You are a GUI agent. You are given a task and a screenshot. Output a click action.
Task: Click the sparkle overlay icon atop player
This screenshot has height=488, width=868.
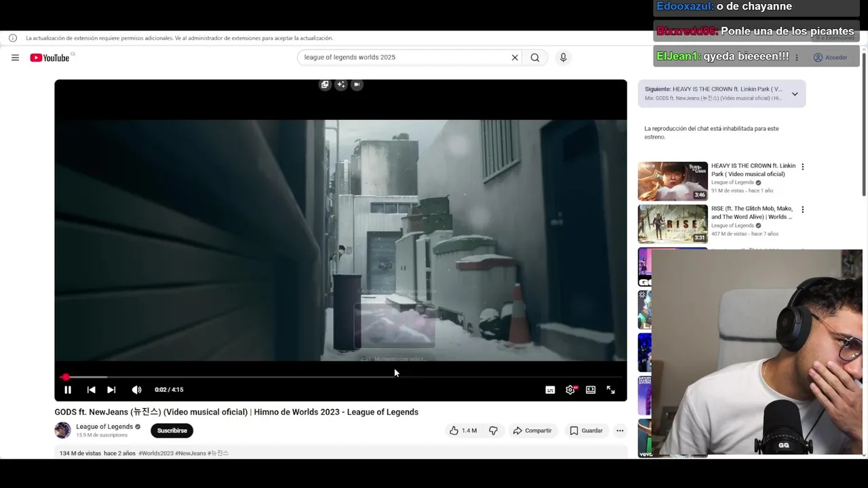point(341,85)
